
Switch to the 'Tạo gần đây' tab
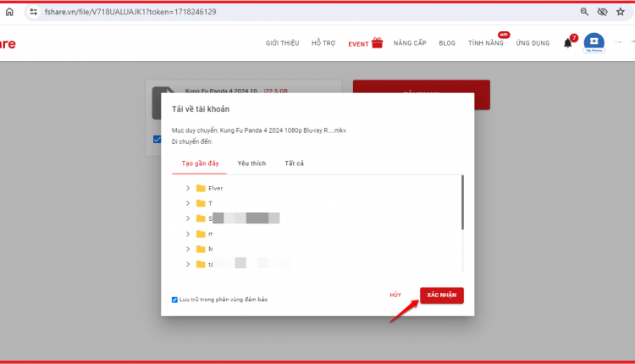click(x=200, y=163)
